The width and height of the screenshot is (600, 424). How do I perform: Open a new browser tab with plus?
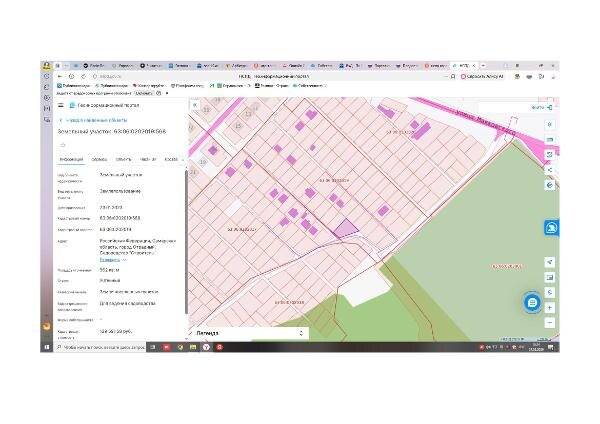tap(483, 66)
